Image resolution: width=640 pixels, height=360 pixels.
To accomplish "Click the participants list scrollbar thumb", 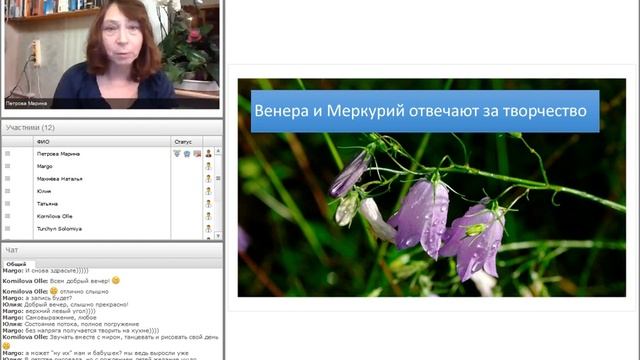I will click(218, 178).
